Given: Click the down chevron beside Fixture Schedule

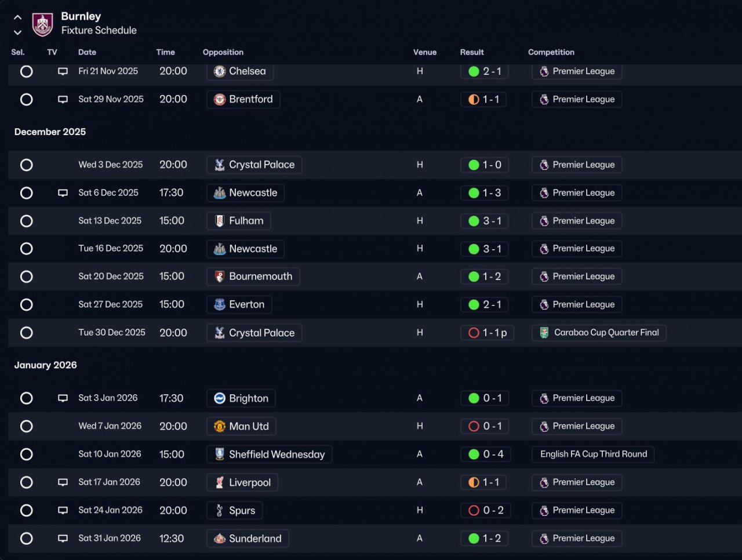Looking at the screenshot, I should (x=17, y=32).
